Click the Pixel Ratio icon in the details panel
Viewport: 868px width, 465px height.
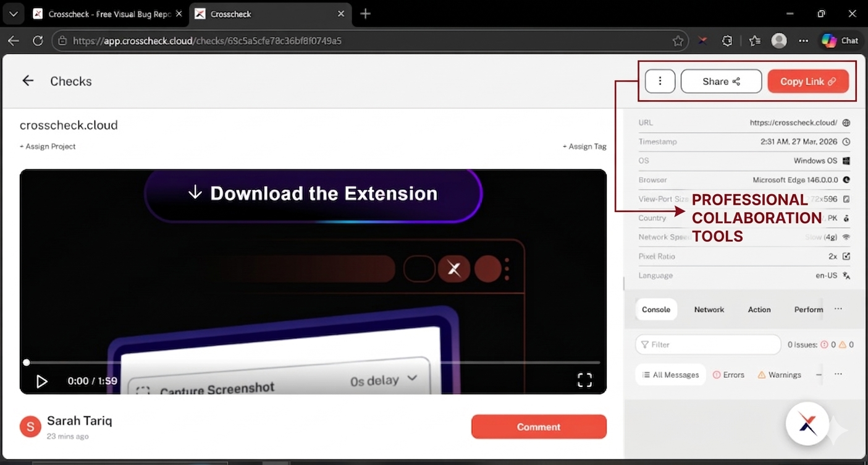846,256
